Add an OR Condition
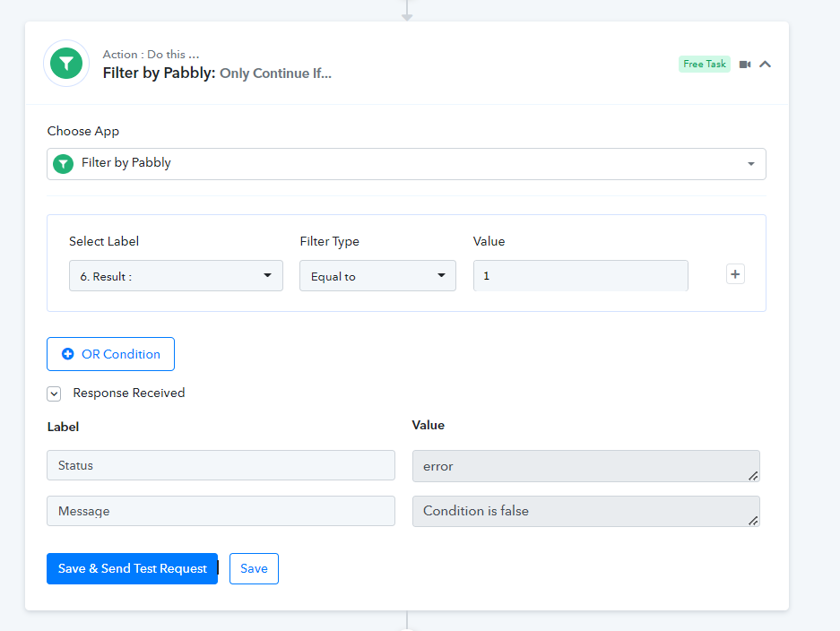The width and height of the screenshot is (840, 631). pyautogui.click(x=110, y=354)
